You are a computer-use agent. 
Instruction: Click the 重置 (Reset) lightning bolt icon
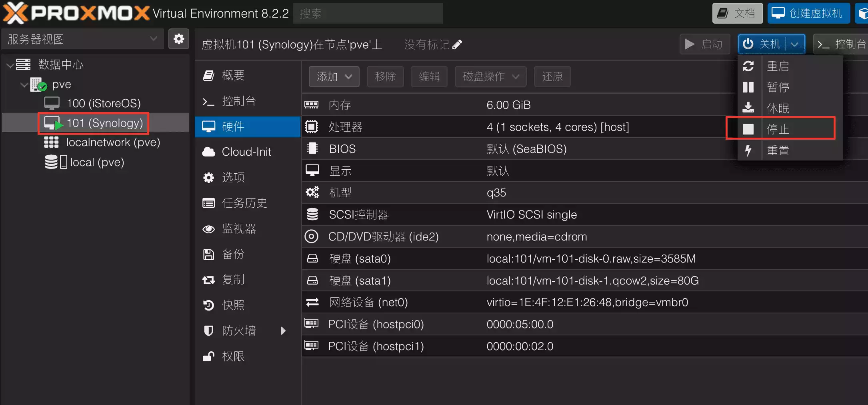coord(748,150)
